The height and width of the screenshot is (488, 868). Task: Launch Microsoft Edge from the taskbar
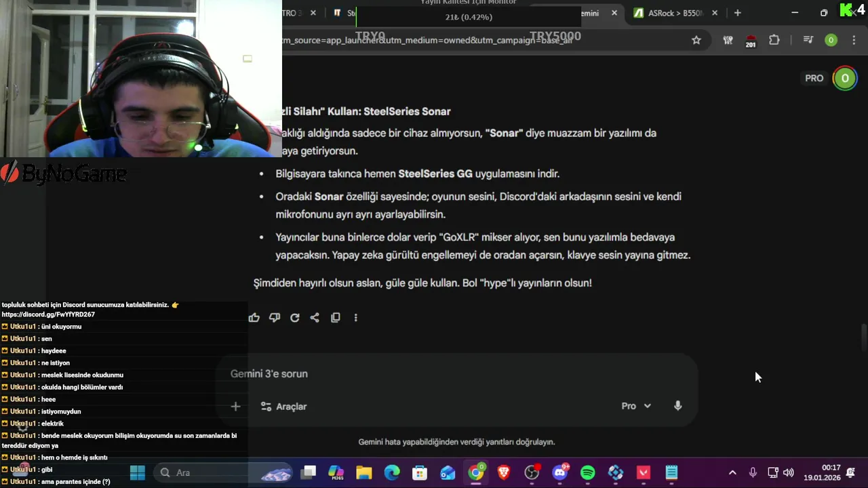pyautogui.click(x=392, y=472)
